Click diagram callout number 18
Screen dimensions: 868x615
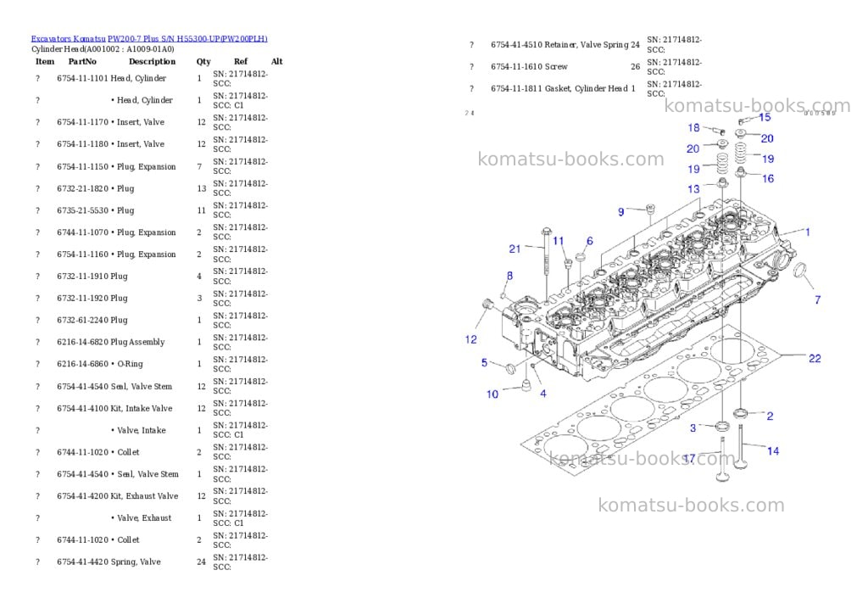coord(693,128)
